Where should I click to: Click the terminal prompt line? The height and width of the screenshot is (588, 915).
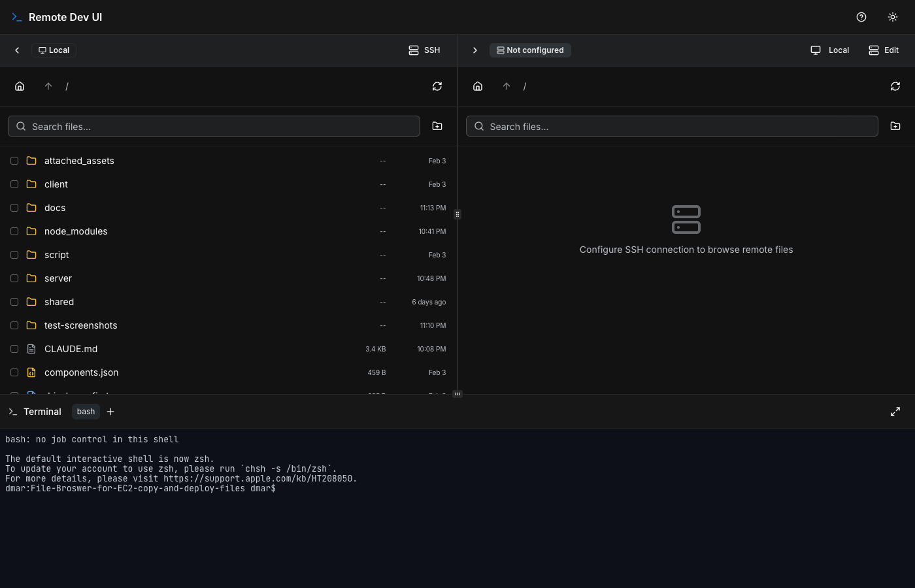141,489
